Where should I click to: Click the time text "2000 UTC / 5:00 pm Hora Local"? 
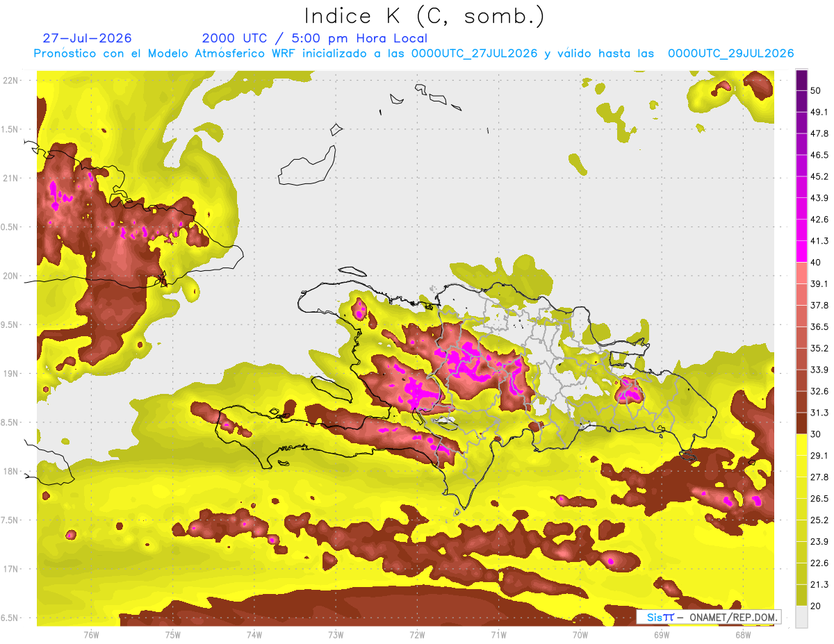click(314, 38)
